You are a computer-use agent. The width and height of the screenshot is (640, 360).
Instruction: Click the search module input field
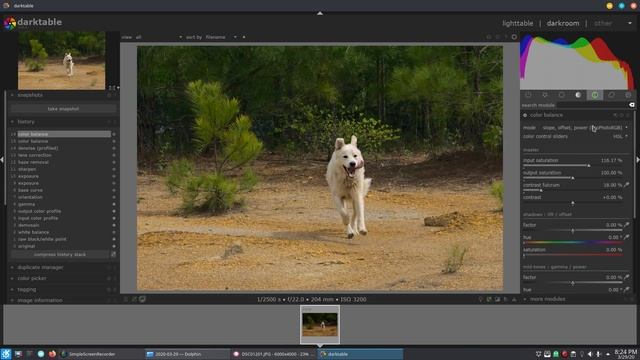pos(592,105)
